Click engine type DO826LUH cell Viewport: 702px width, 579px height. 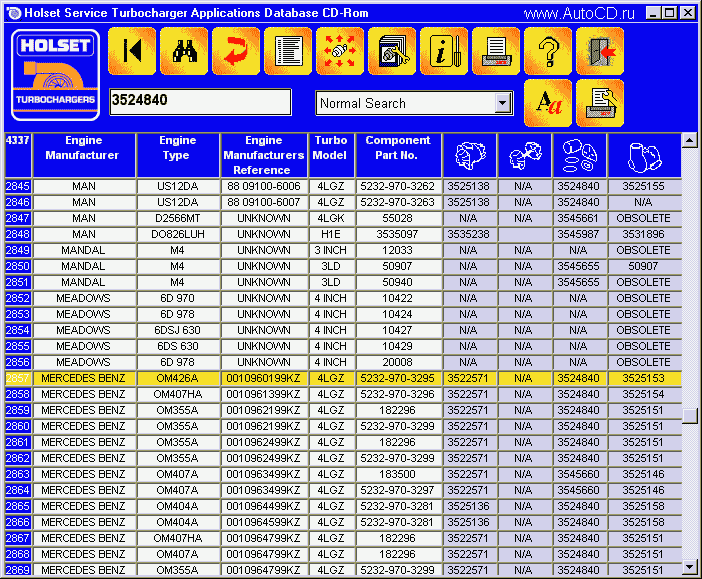(177, 234)
